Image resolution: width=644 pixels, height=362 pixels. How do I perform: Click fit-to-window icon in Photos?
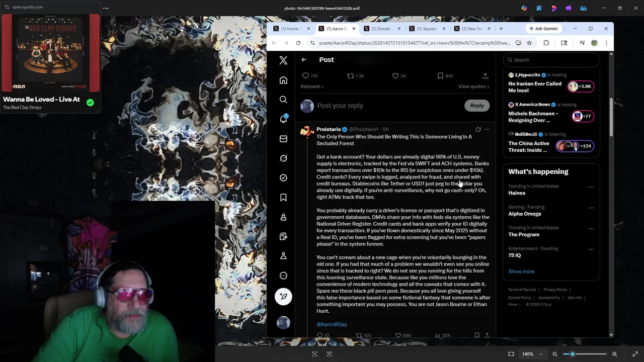point(511,354)
